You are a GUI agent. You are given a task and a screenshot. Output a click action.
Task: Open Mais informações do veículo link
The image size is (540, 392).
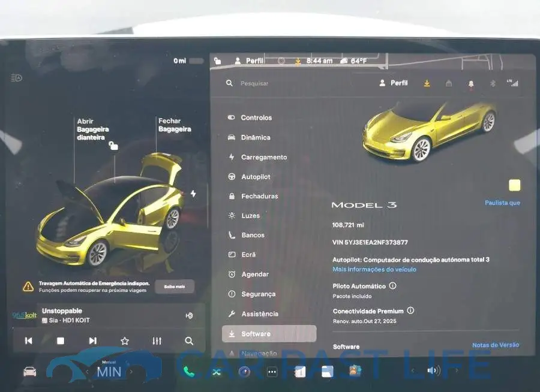[374, 269]
